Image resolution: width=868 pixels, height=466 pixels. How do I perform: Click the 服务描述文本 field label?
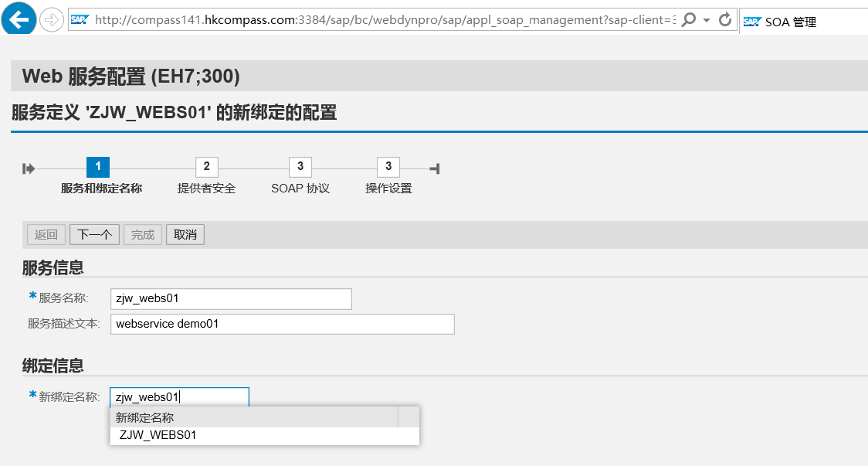point(63,324)
